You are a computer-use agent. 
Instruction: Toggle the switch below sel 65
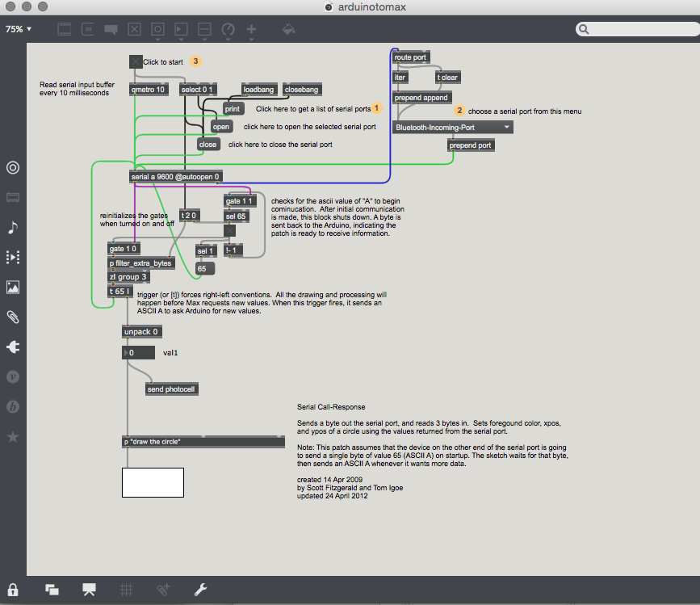coord(229,230)
